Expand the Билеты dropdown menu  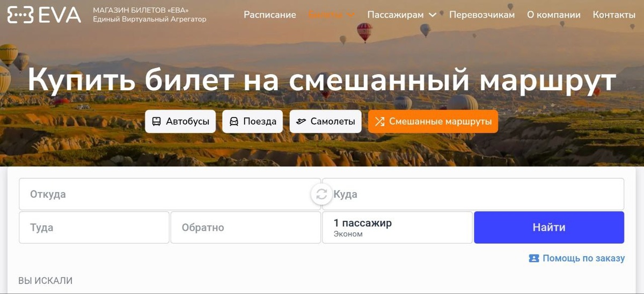pyautogui.click(x=332, y=15)
